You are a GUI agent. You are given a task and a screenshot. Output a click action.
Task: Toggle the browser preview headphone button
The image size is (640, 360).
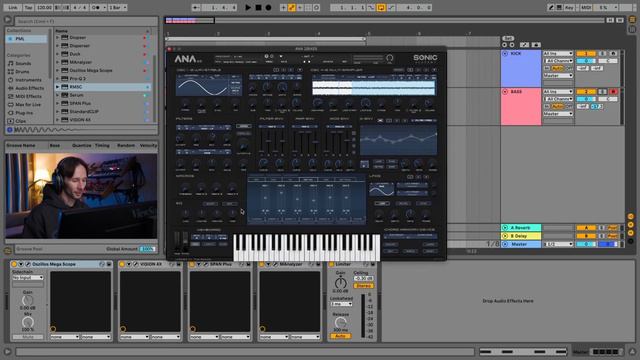[9, 130]
